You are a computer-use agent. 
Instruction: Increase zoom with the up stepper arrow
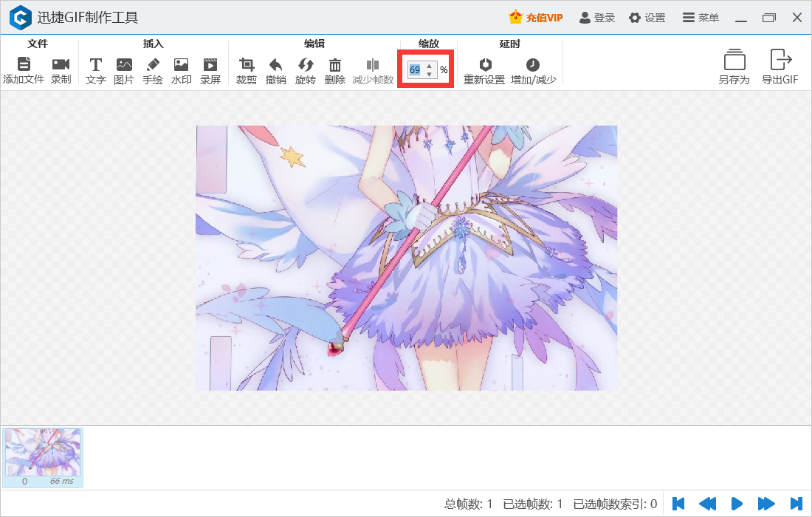pos(430,66)
